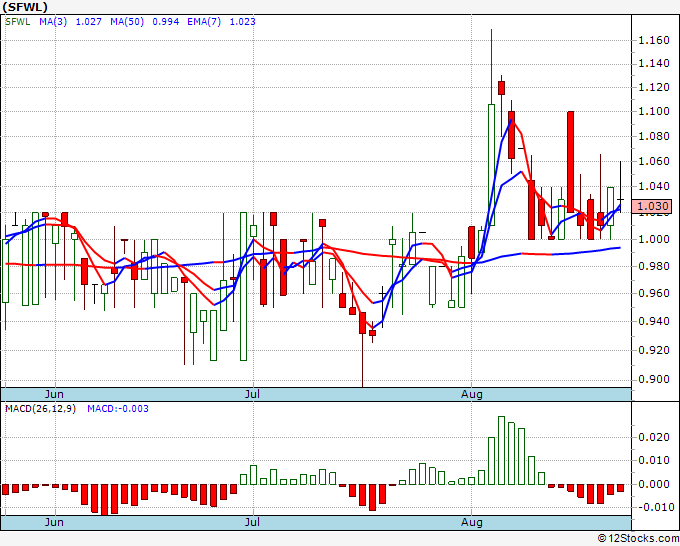Select Jun on the MACD panel date axis

tap(54, 522)
